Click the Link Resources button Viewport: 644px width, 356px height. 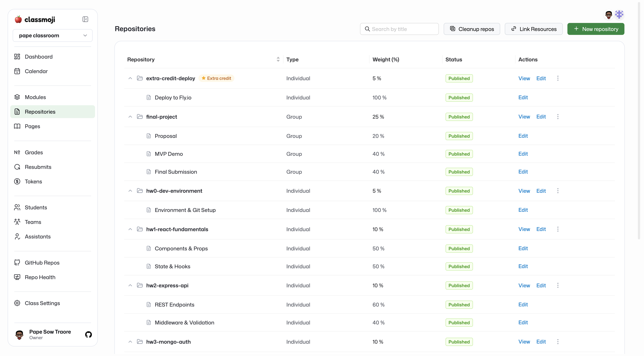coord(534,29)
